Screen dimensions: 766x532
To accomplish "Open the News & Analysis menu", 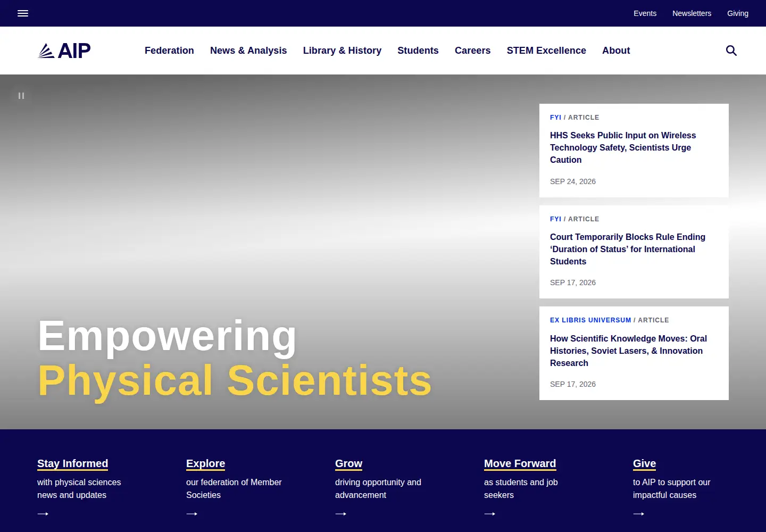I will tap(248, 51).
